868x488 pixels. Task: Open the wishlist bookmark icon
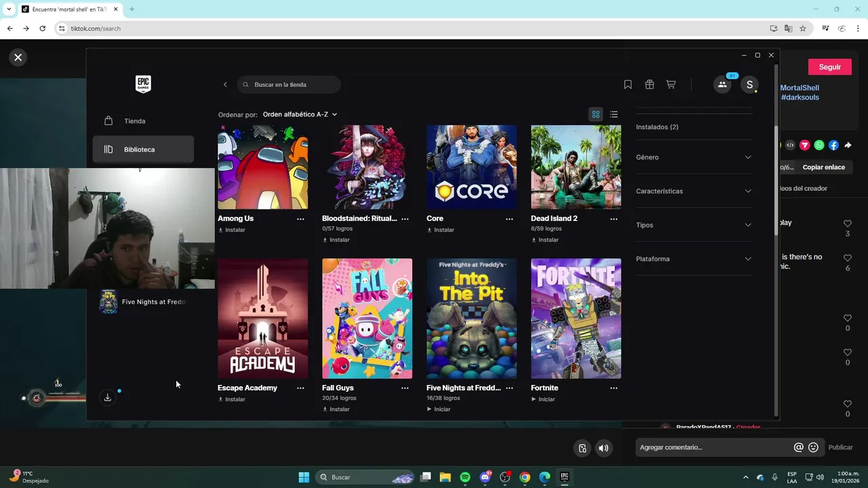coord(628,85)
